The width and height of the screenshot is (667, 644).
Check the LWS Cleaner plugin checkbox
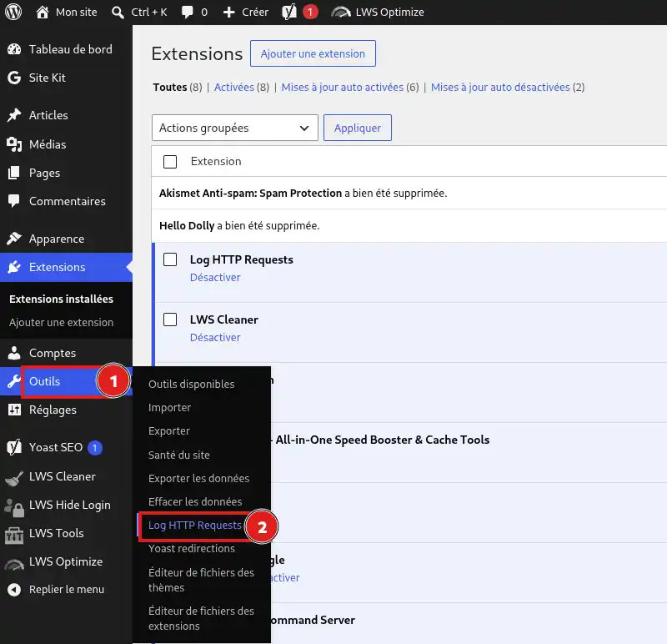[170, 319]
